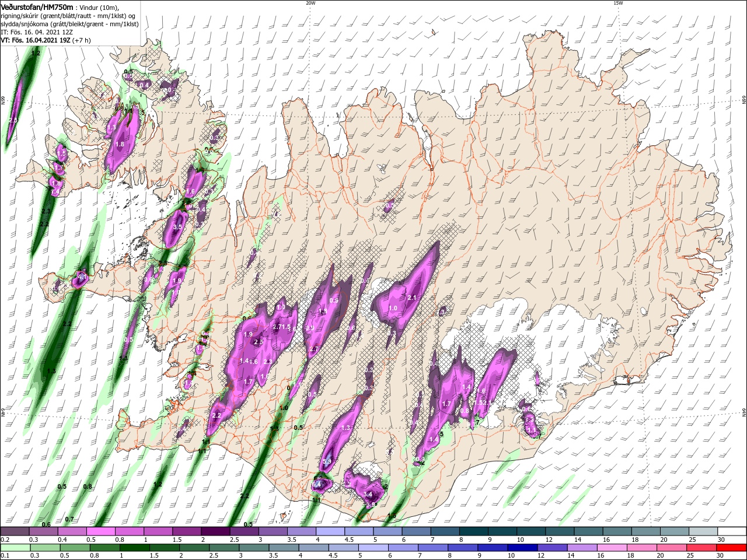Click the '(+7 h)' forecast offset text
The image size is (747, 560).
82,40
